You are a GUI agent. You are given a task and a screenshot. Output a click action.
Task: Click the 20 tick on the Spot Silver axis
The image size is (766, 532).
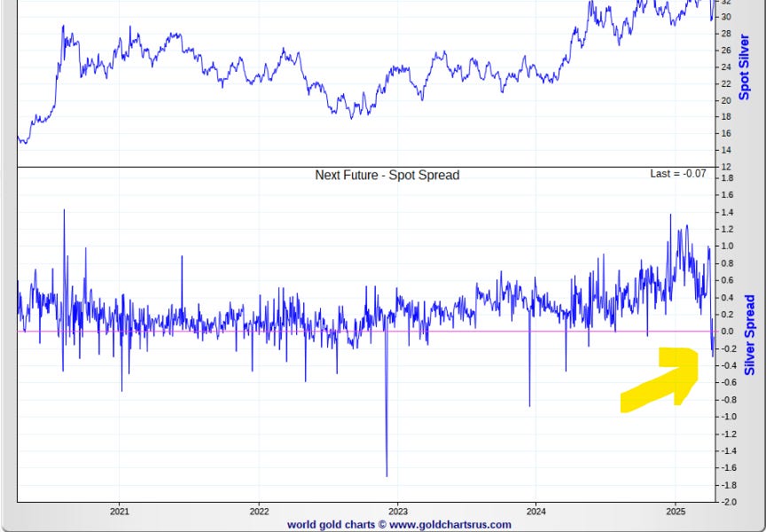(x=726, y=100)
